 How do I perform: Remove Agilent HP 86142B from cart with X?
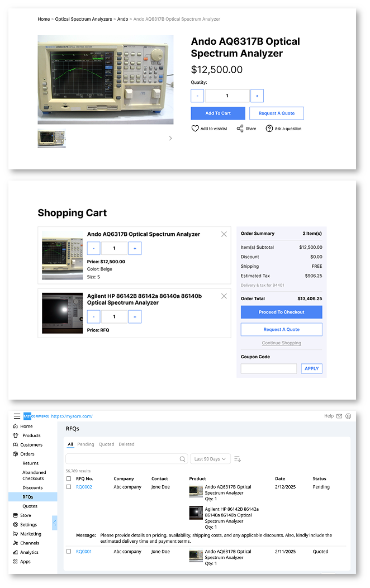click(x=224, y=296)
